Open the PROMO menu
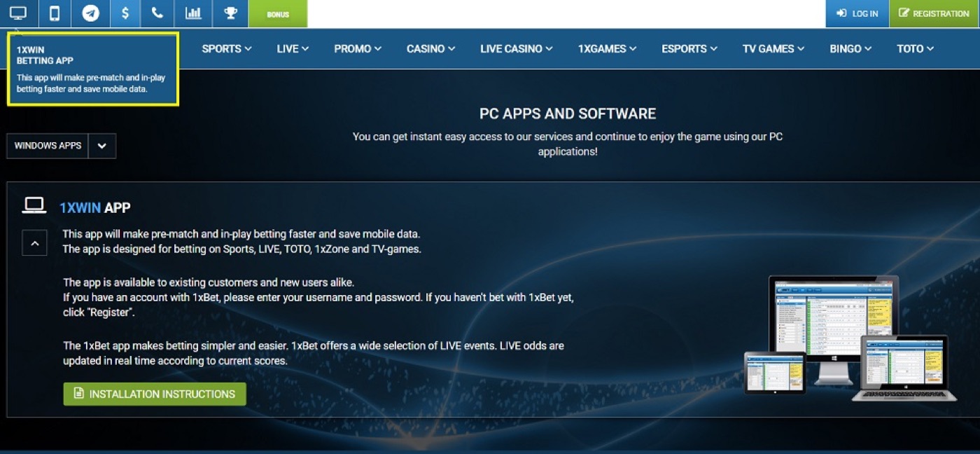Screen dimensions: 980x454 tap(358, 48)
